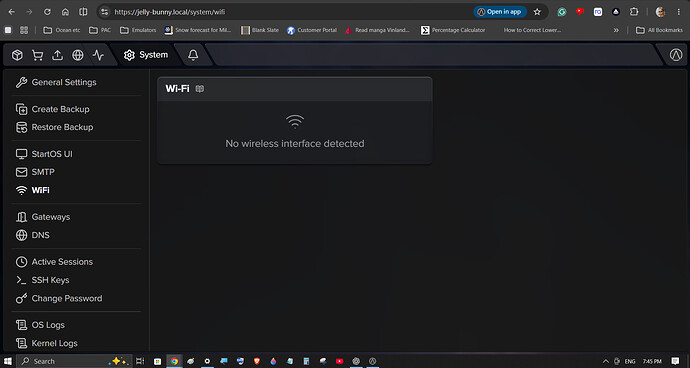Screen dimensions: 690x368
Task: Open the Windows notification center
Action: click(x=675, y=361)
